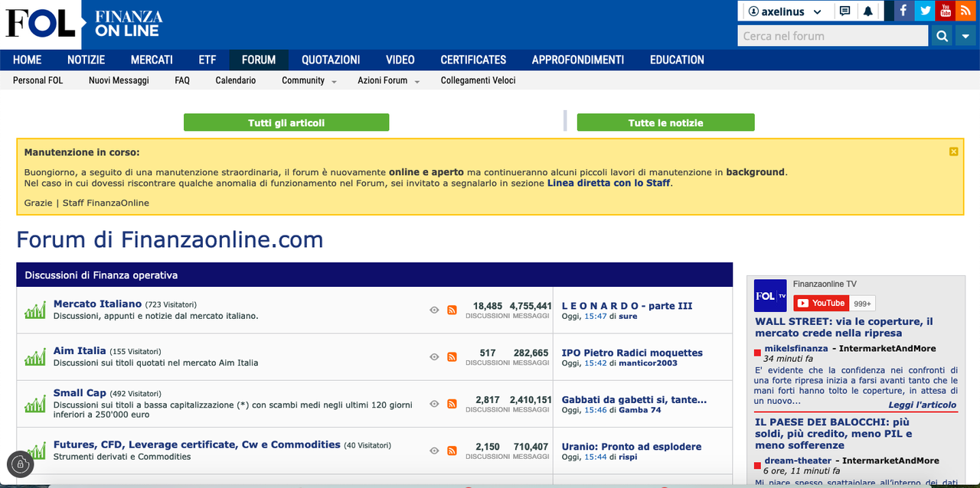
Task: Open the FAQ link
Action: point(182,80)
